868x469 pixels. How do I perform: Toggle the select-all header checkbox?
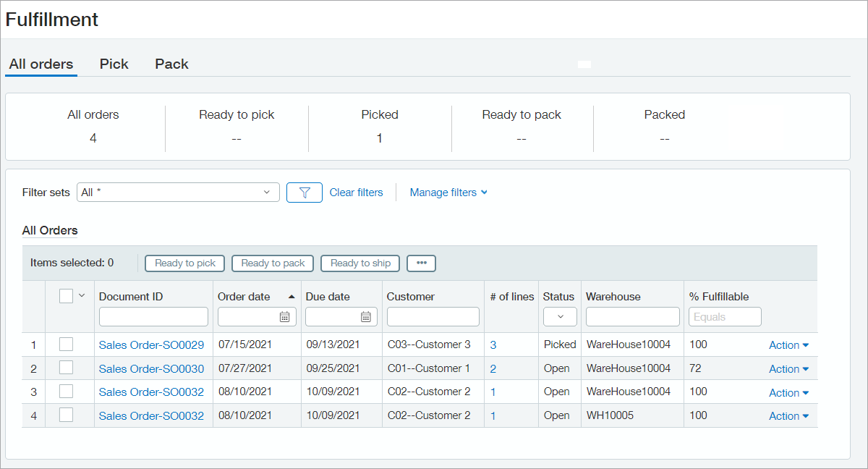[66, 295]
